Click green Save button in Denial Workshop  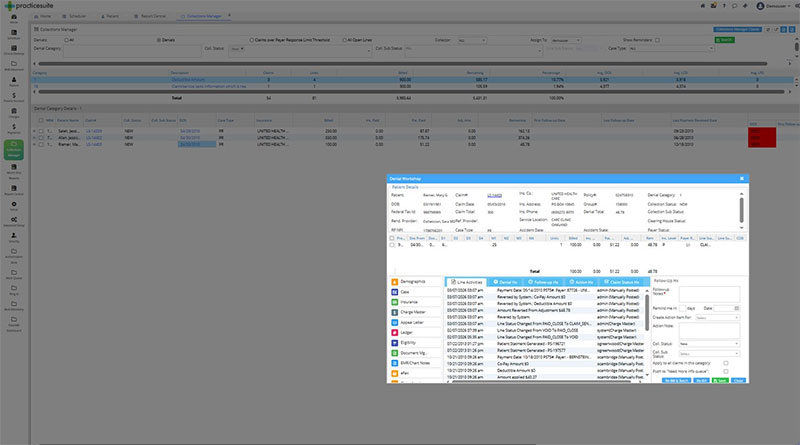click(720, 381)
